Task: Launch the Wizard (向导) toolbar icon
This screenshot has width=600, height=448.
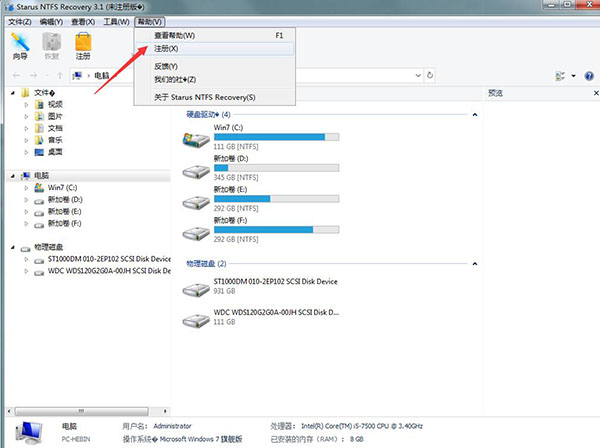Action: click(20, 46)
